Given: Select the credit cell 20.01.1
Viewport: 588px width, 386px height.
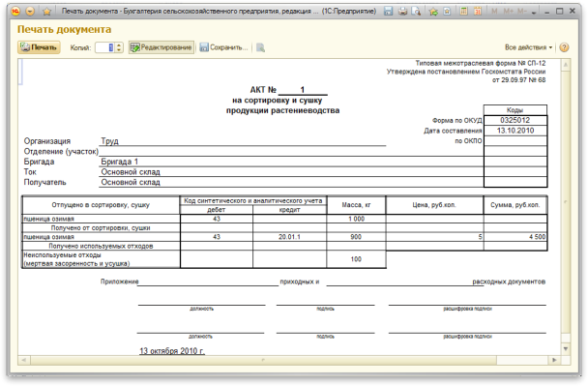Looking at the screenshot, I should [289, 237].
